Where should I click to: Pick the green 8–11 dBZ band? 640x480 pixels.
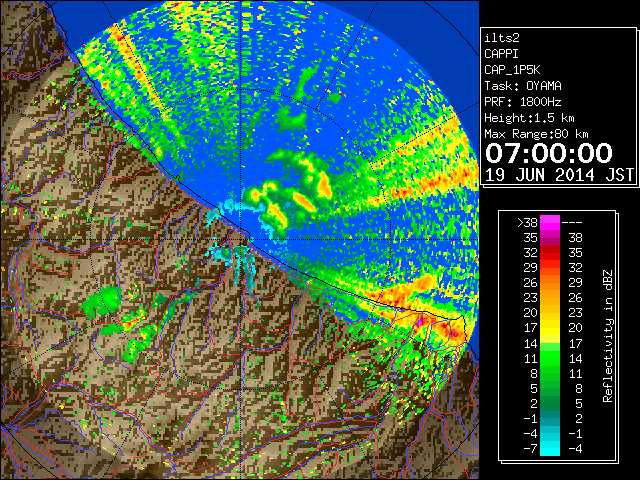550,373
